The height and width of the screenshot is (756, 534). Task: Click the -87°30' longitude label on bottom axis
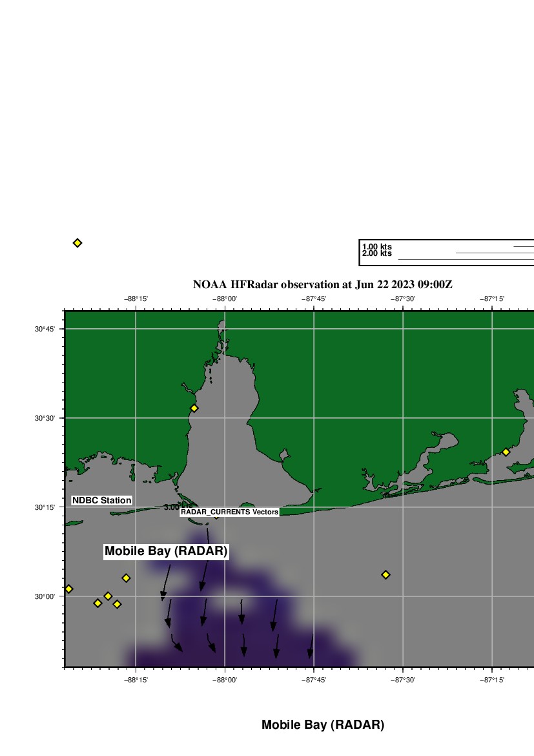404,680
